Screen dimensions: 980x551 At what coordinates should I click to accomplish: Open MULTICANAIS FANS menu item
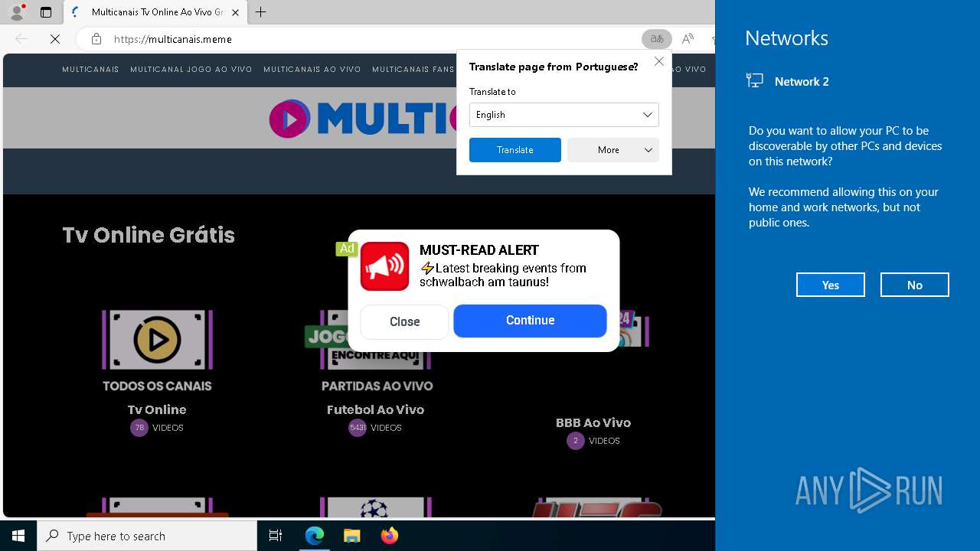point(413,70)
